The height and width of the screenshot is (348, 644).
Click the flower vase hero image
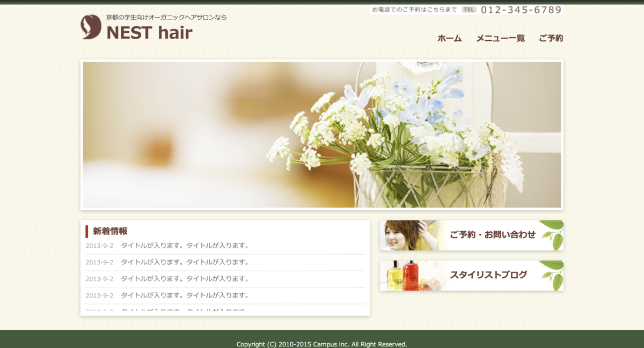(x=322, y=135)
